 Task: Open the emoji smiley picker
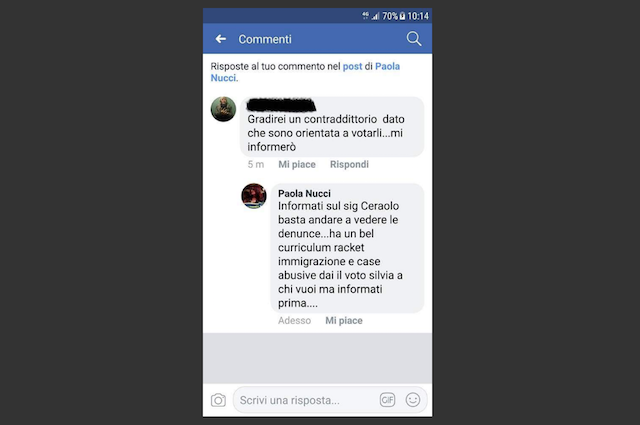[413, 400]
